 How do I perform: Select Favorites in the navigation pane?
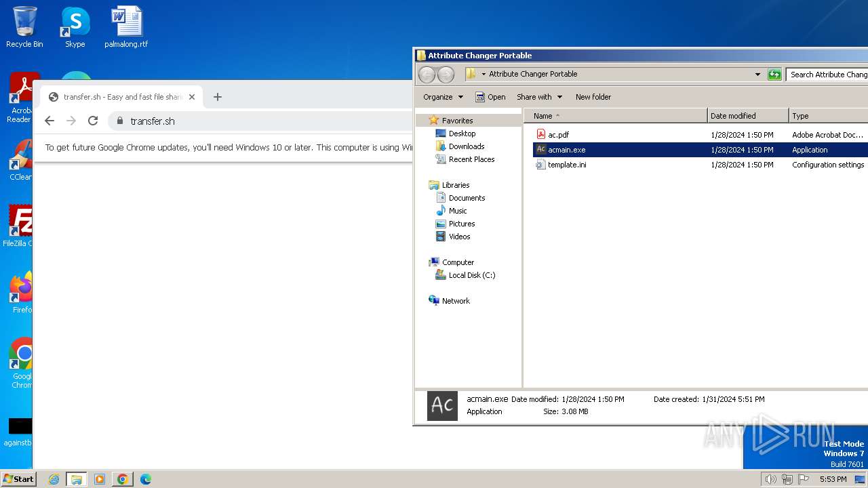[457, 121]
